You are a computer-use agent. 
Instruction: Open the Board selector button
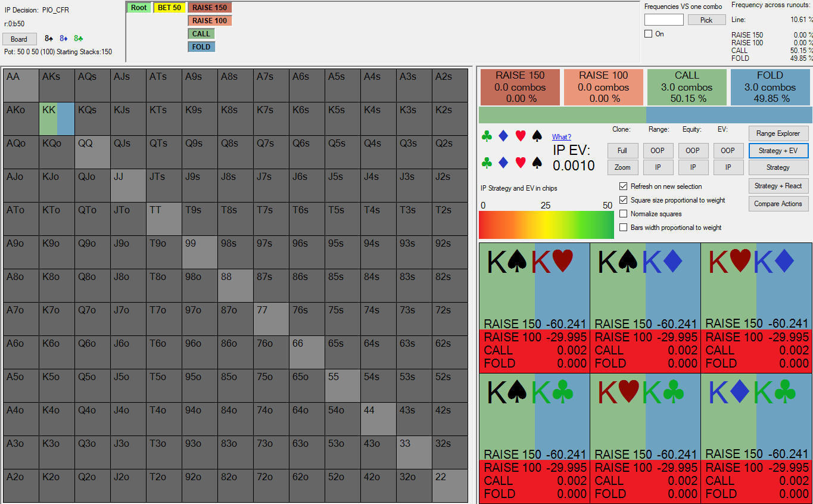click(x=19, y=39)
